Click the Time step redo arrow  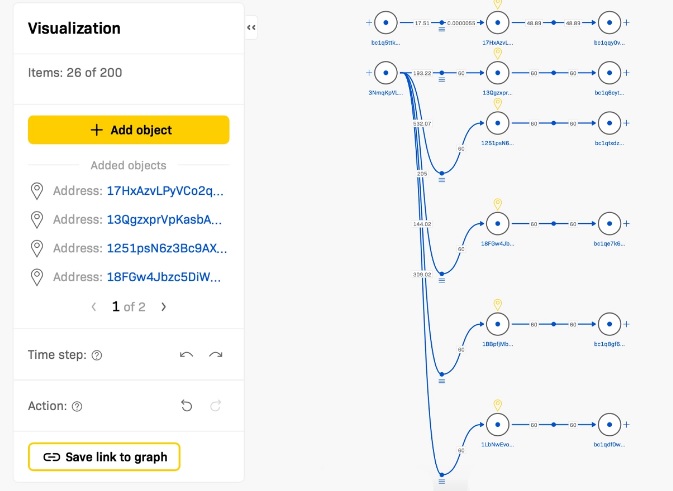coord(215,355)
